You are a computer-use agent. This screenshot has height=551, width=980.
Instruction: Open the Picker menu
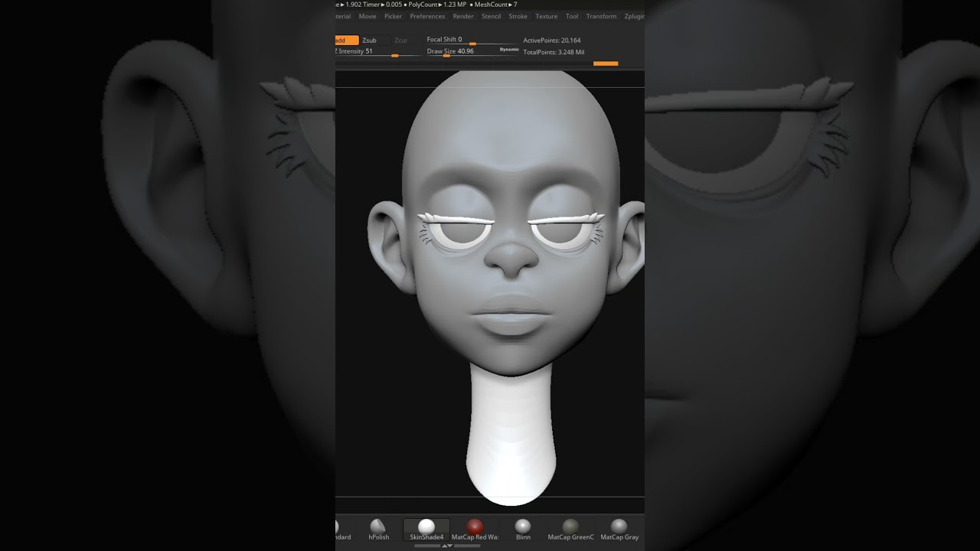[x=393, y=16]
